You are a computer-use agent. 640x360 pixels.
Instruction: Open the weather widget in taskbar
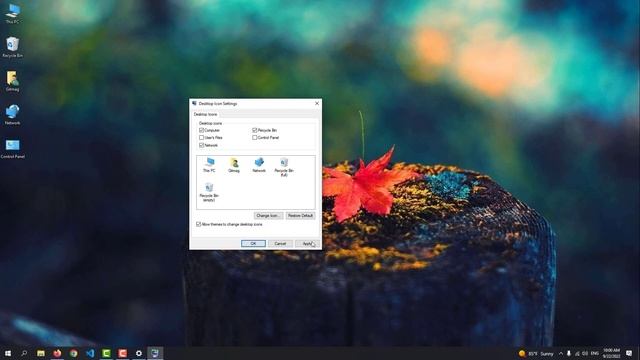[536, 353]
